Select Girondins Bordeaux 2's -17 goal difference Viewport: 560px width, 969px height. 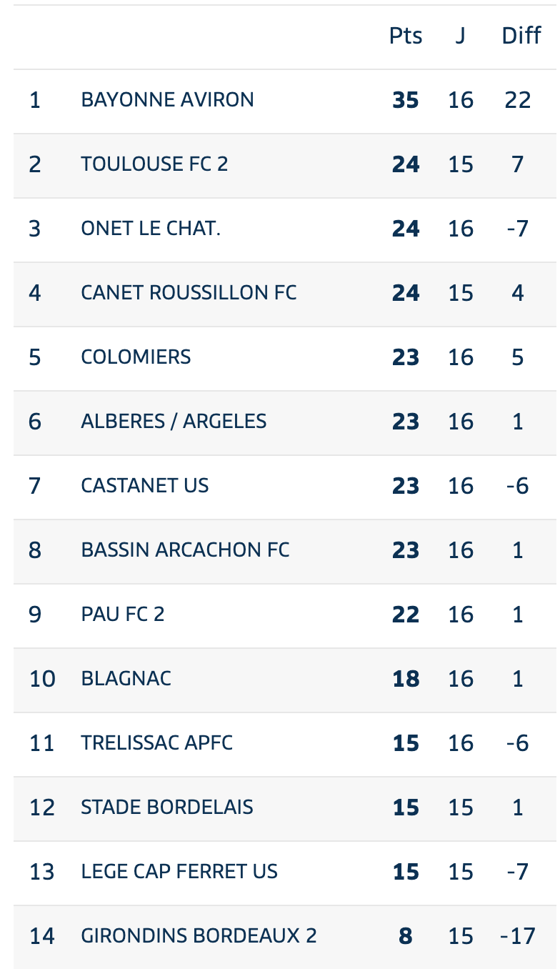point(518,936)
